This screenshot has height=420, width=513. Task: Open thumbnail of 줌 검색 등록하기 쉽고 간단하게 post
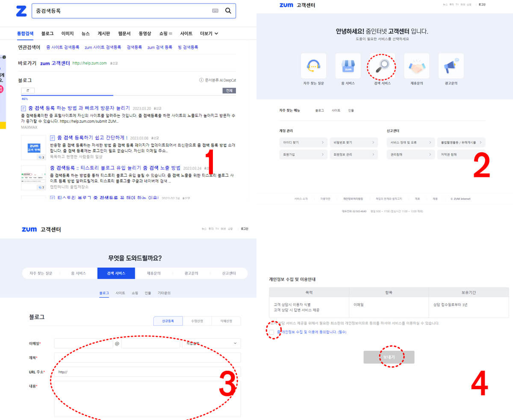point(33,148)
